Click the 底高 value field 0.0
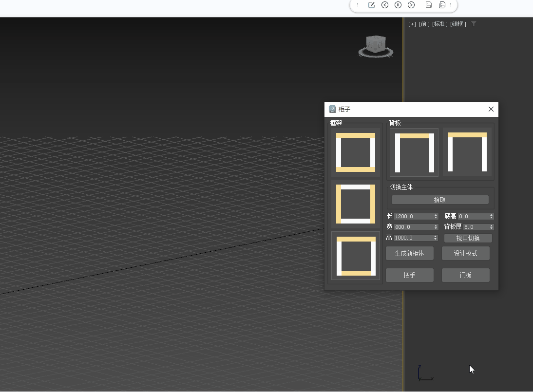Image resolution: width=533 pixels, height=392 pixels. pos(473,216)
